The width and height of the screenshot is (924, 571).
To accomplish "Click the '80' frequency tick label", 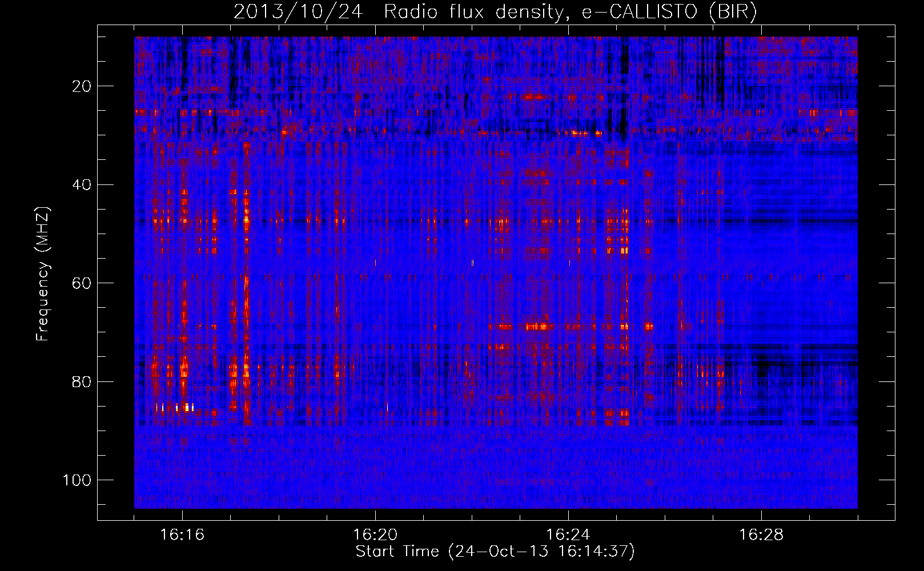I will point(82,381).
